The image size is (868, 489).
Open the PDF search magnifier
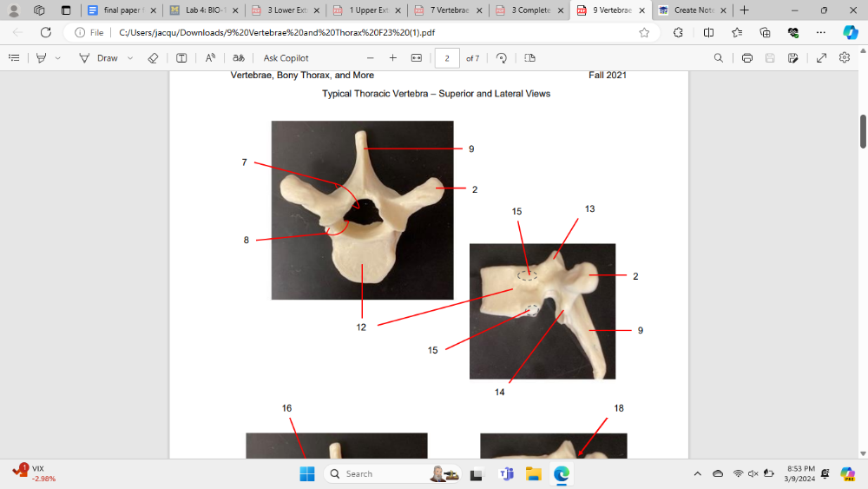click(718, 58)
